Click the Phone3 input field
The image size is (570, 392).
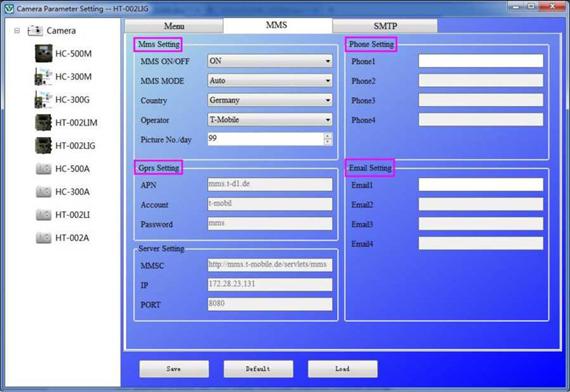point(481,100)
